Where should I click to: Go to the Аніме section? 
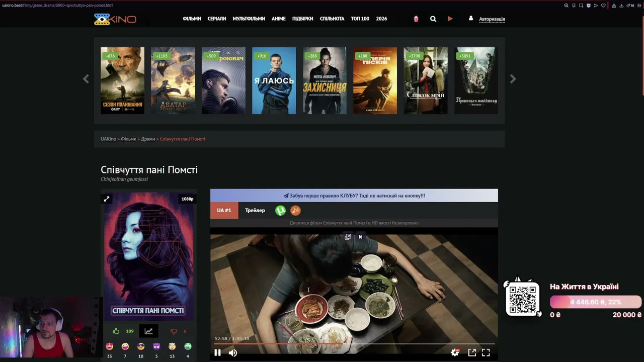tap(279, 19)
